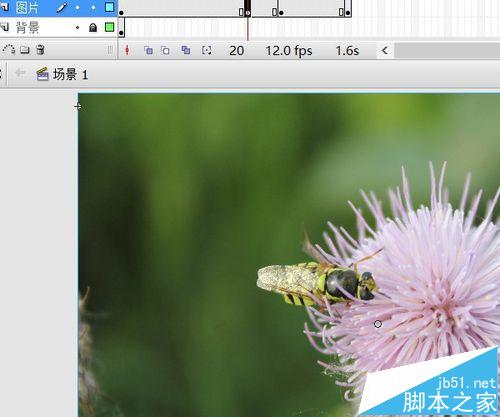
Task: Enable Onion Skin
Action: tap(148, 50)
